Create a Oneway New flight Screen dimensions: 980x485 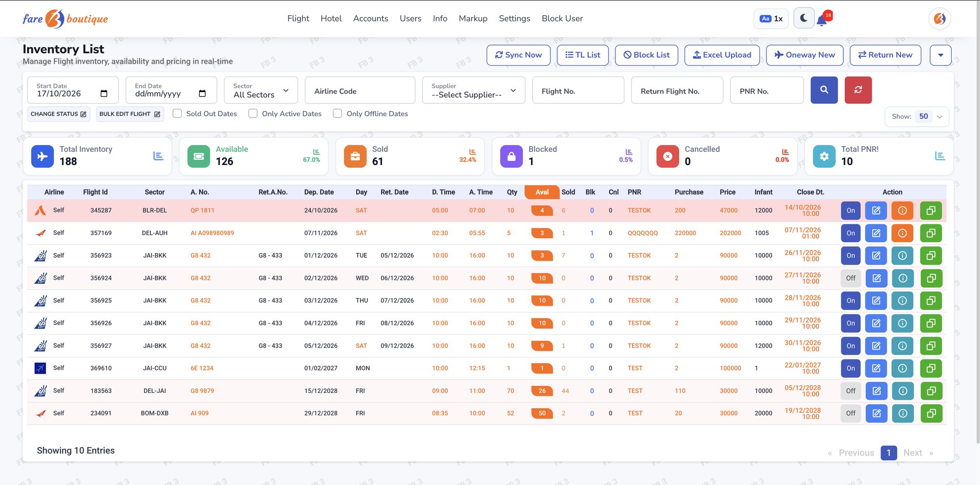805,55
